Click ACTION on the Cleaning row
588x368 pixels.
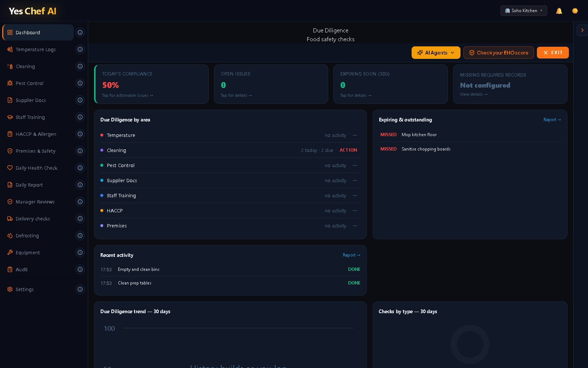(348, 150)
